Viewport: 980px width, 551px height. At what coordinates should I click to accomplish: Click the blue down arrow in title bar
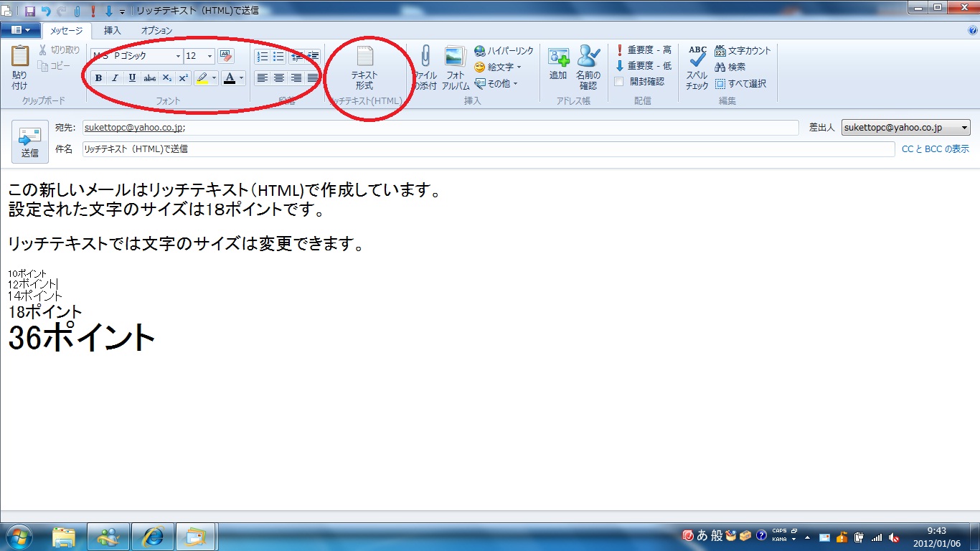coord(108,11)
